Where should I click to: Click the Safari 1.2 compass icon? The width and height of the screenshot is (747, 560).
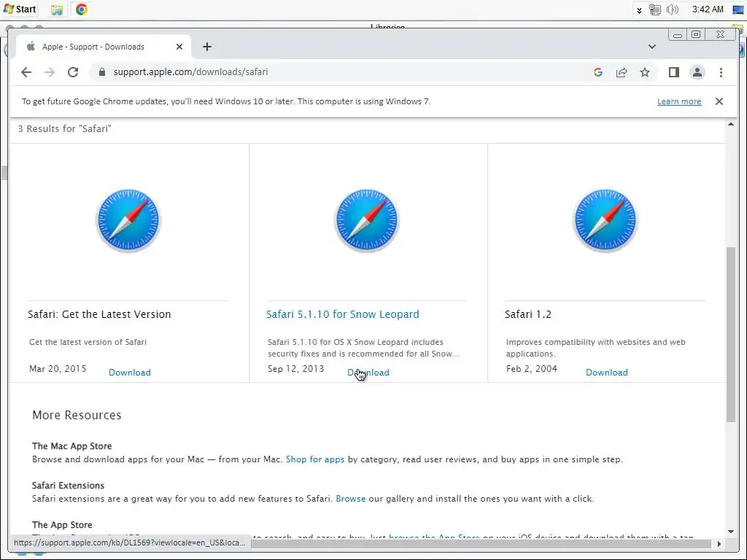pos(605,220)
